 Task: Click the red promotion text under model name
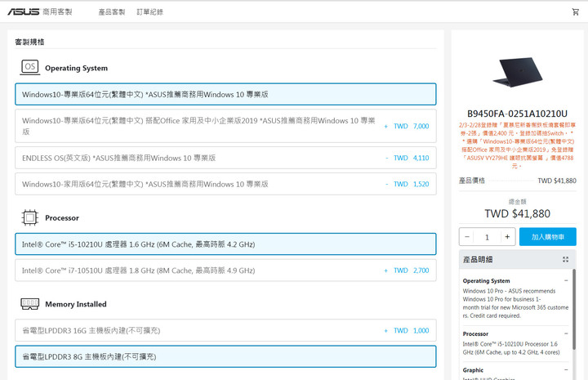[x=518, y=145]
